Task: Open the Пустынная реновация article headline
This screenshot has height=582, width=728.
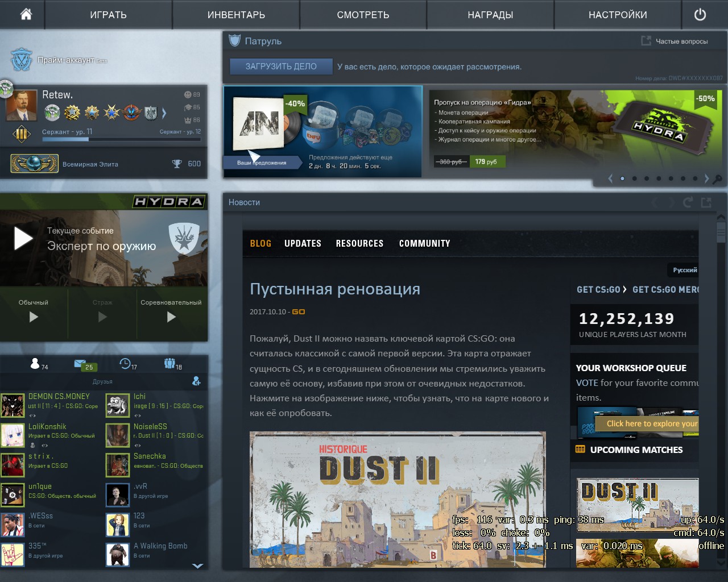Action: 335,289
